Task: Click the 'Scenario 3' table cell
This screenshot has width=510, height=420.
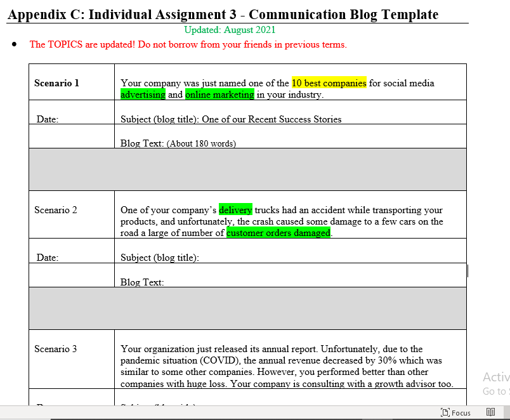Action: tap(55, 348)
